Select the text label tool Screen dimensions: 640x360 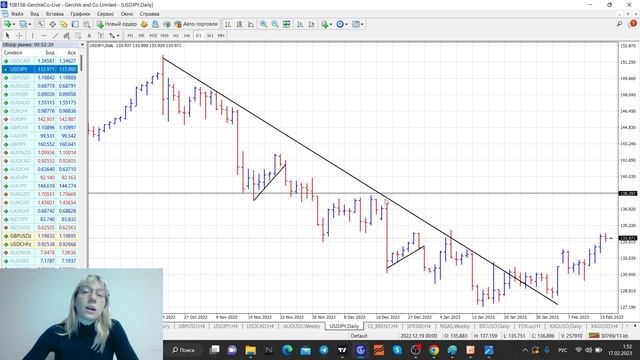(x=100, y=36)
